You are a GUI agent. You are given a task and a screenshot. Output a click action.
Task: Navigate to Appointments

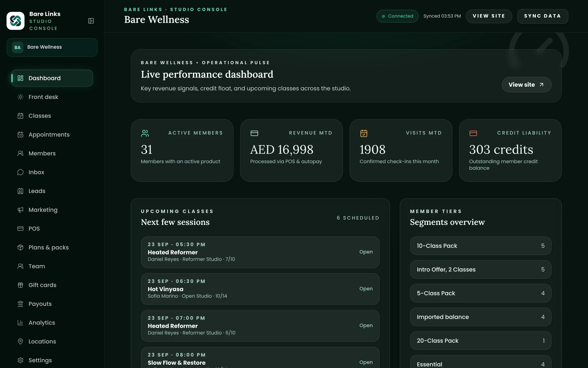coord(52,135)
